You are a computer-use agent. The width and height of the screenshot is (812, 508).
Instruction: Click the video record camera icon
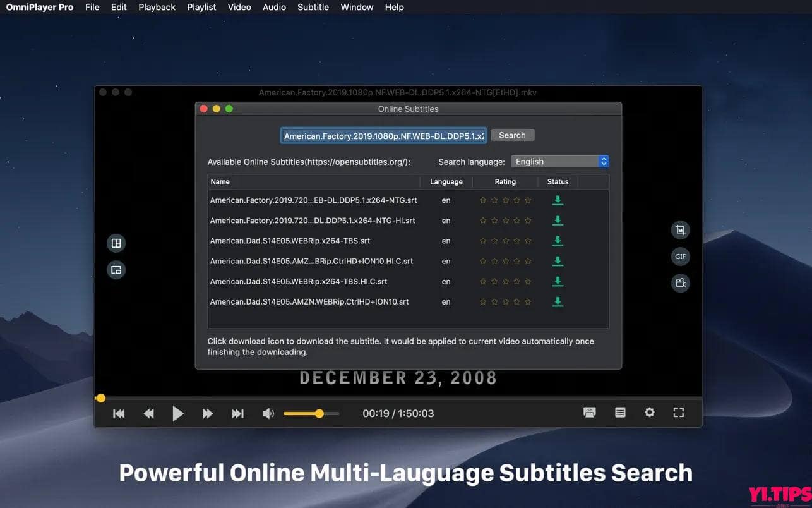680,283
